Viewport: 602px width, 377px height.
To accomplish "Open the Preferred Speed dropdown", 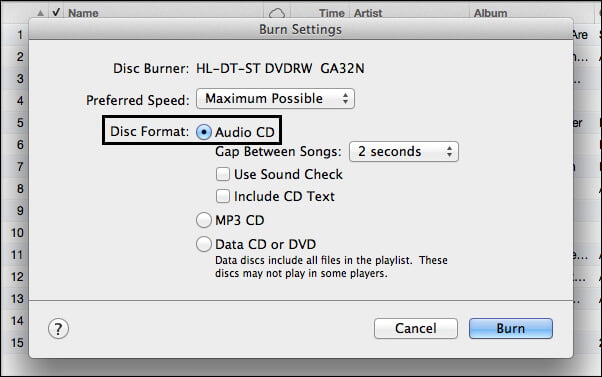I will click(275, 99).
